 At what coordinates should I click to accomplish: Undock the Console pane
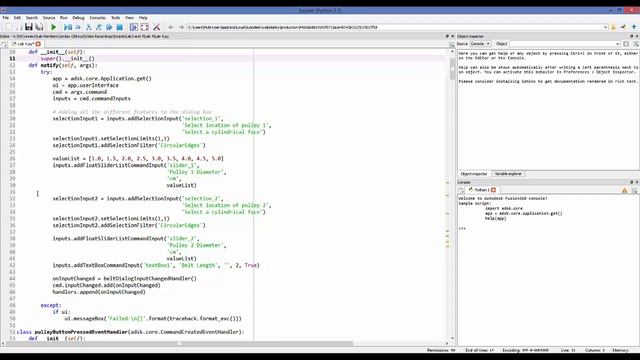pos(631,182)
